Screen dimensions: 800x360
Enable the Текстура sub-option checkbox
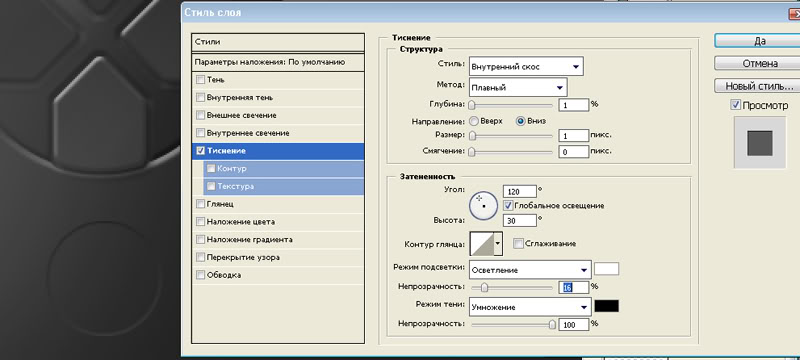(211, 186)
